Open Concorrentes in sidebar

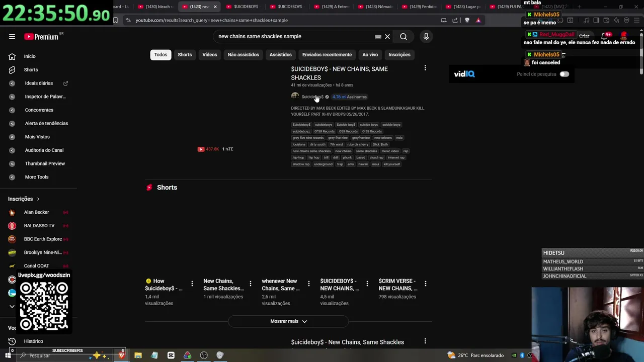tap(39, 110)
